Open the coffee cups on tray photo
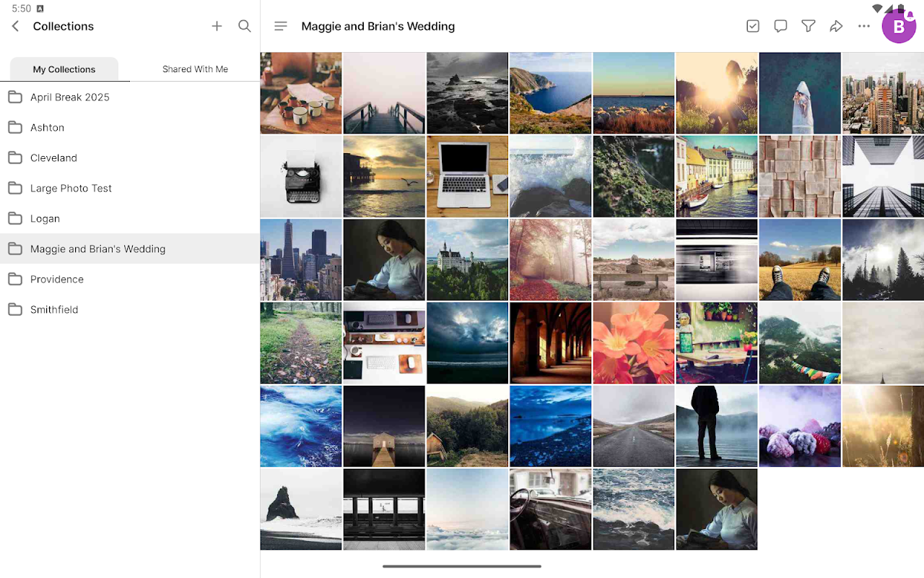 301,93
